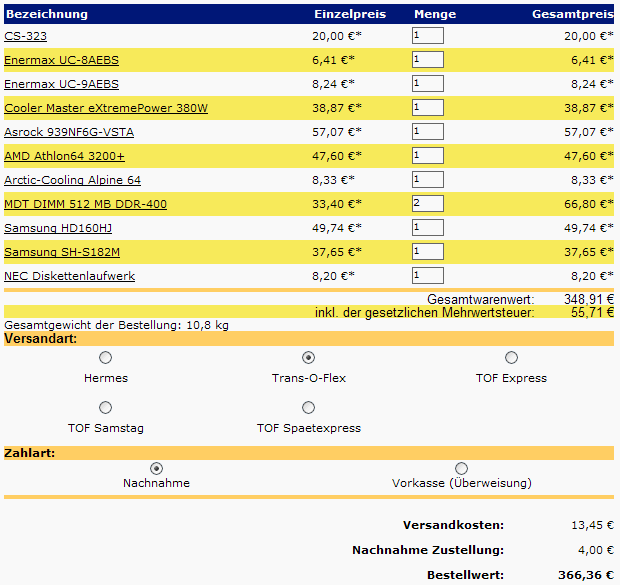The image size is (620, 585).
Task: Click quantity field for Enermax UC-9AEBS
Action: tap(428, 84)
